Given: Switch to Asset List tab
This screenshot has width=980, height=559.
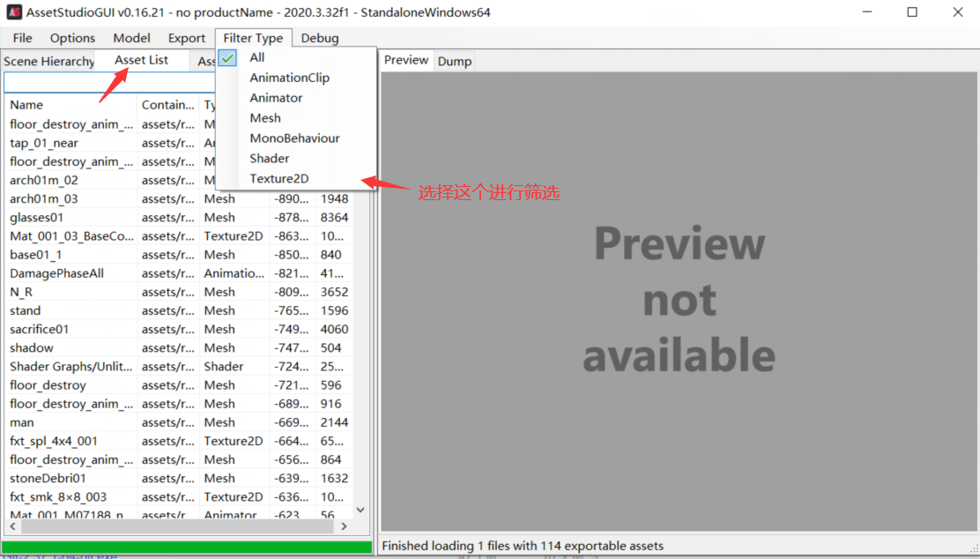Looking at the screenshot, I should pos(141,60).
